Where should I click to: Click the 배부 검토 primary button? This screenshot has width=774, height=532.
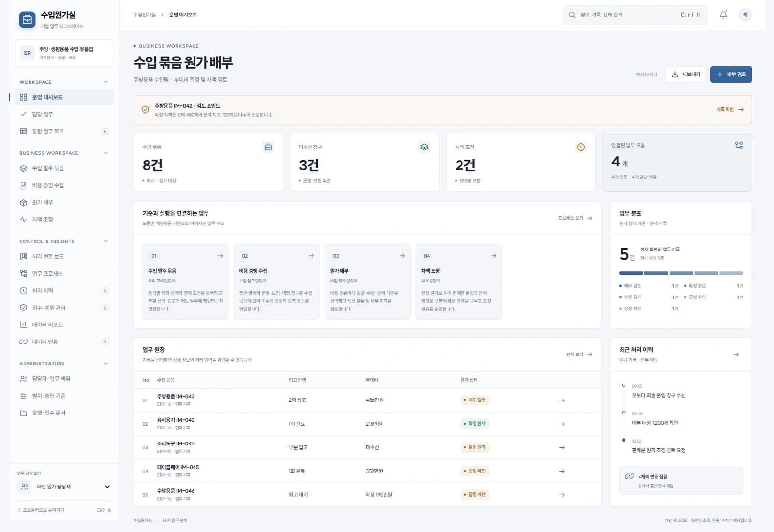[731, 74]
